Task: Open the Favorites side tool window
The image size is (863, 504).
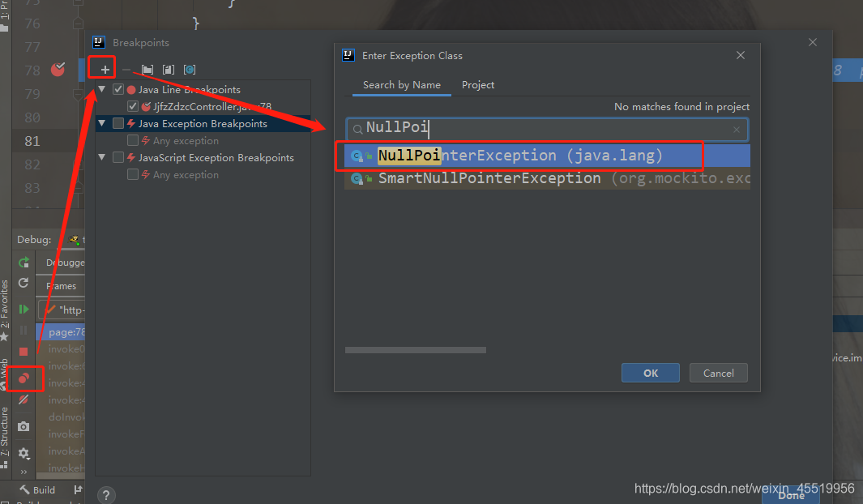Action: pos(4,310)
